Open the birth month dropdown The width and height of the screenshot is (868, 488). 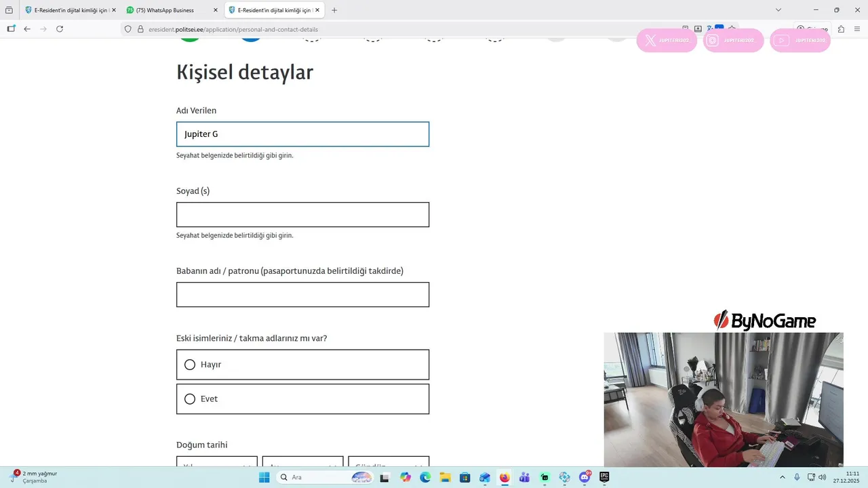[x=302, y=462]
